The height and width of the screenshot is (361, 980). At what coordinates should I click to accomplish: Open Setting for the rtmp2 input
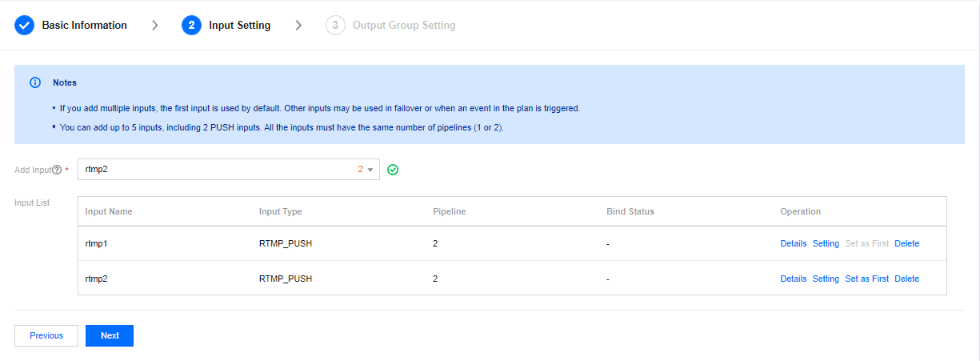(826, 279)
